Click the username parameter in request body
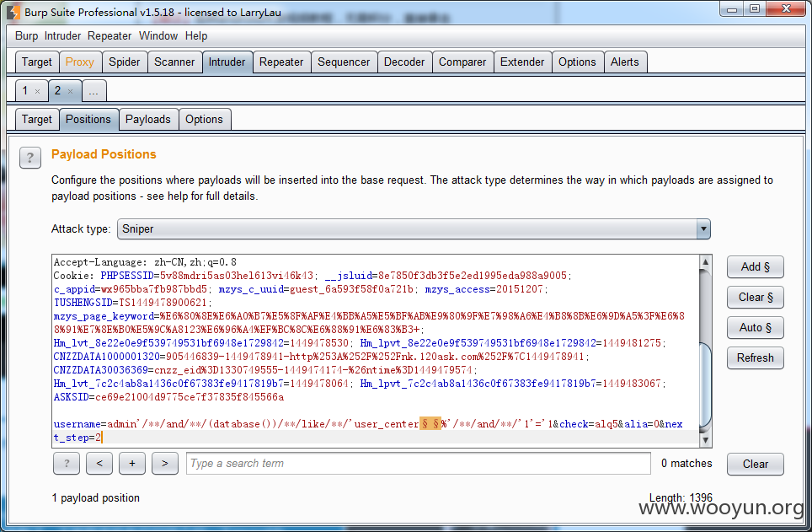This screenshot has height=532, width=812. [x=77, y=424]
